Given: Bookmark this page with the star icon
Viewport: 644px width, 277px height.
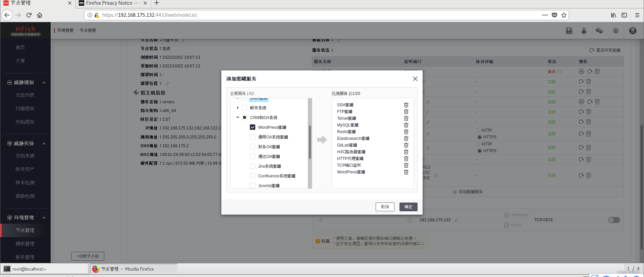Looking at the screenshot, I should (564, 15).
